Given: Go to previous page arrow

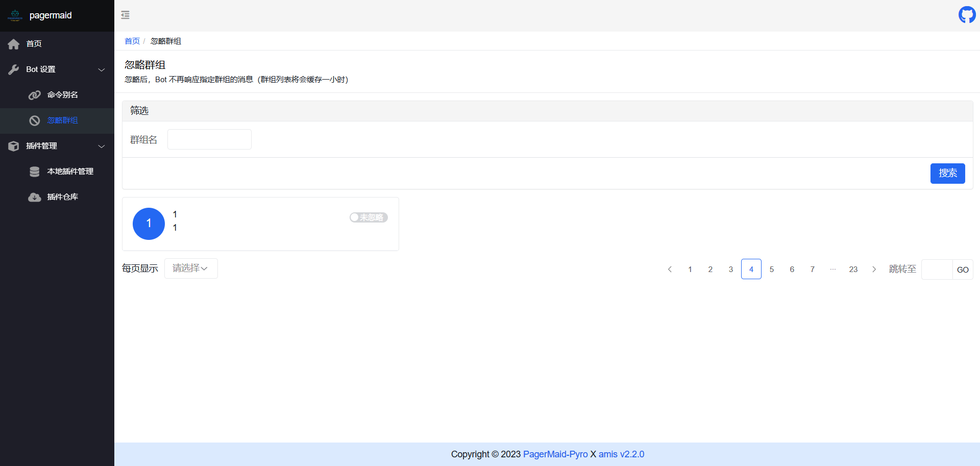Looking at the screenshot, I should [x=670, y=269].
